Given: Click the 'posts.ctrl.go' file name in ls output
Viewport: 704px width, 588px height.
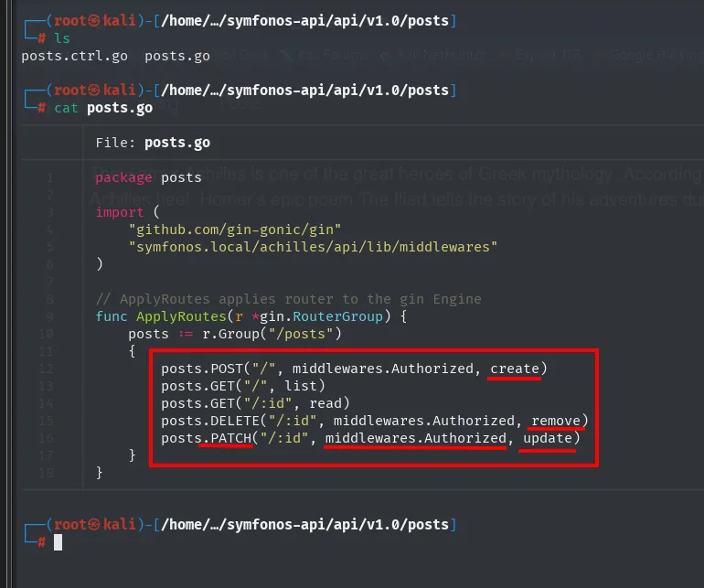Looking at the screenshot, I should point(75,56).
